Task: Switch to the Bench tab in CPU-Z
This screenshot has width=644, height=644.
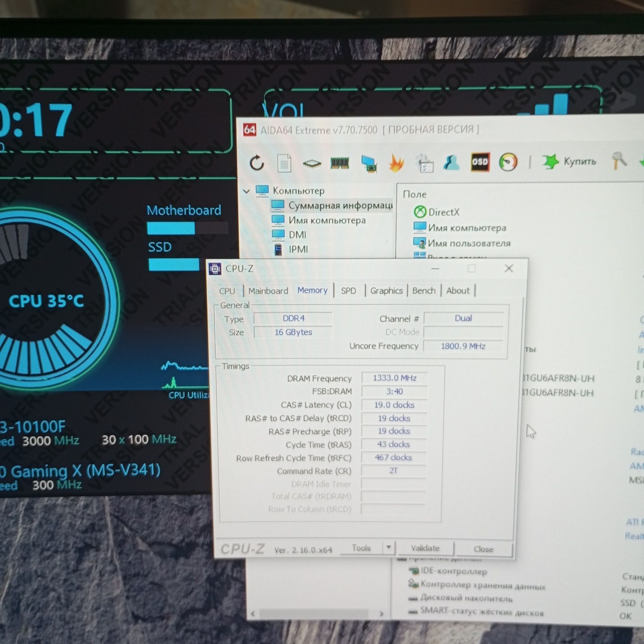Action: point(424,291)
